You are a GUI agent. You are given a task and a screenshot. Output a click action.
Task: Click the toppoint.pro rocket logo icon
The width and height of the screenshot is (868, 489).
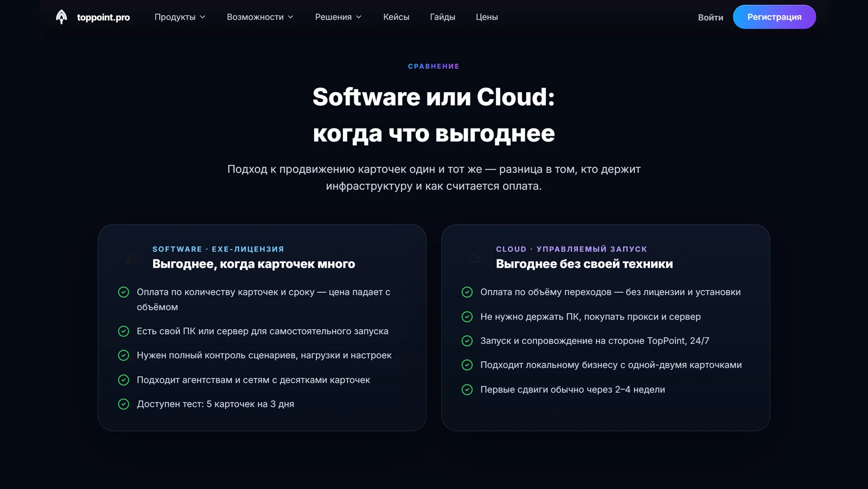(61, 17)
